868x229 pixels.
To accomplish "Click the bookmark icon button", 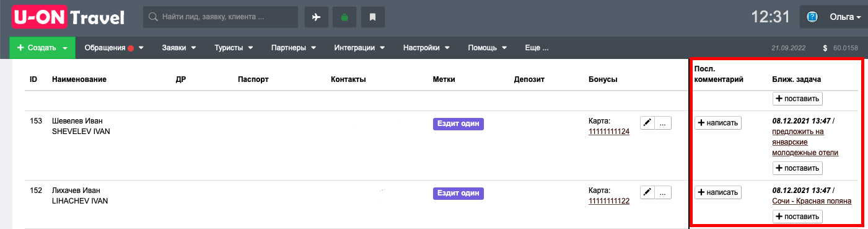I will click(373, 17).
